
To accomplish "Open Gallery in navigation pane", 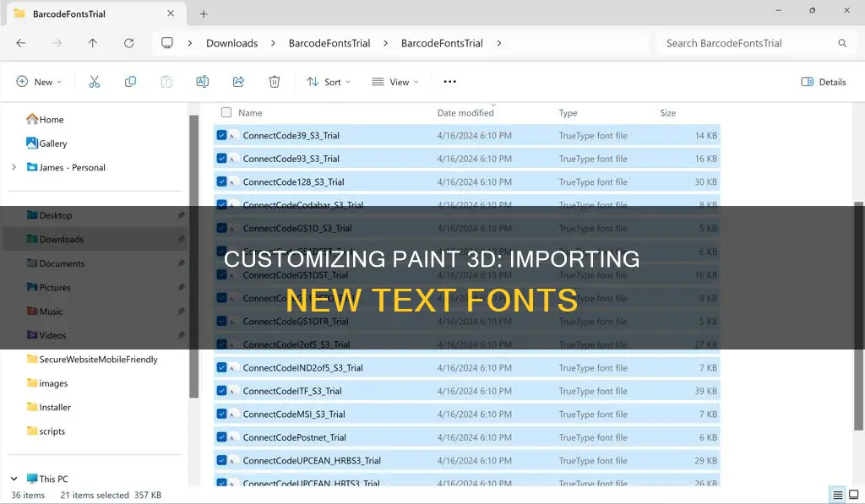I will pyautogui.click(x=47, y=144).
